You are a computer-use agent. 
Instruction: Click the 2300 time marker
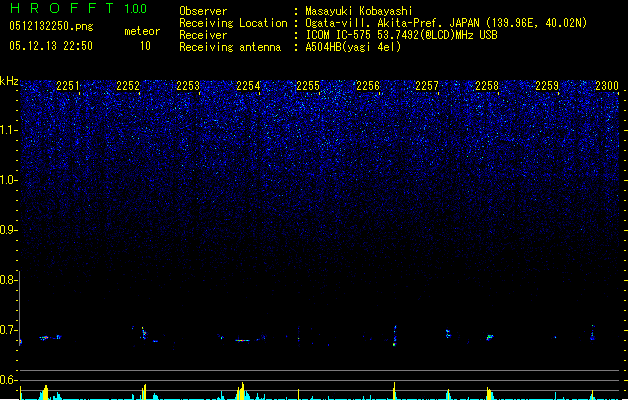[x=607, y=86]
